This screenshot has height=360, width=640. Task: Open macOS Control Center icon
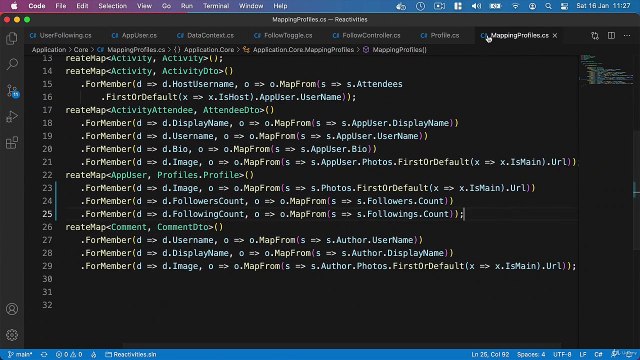(564, 6)
